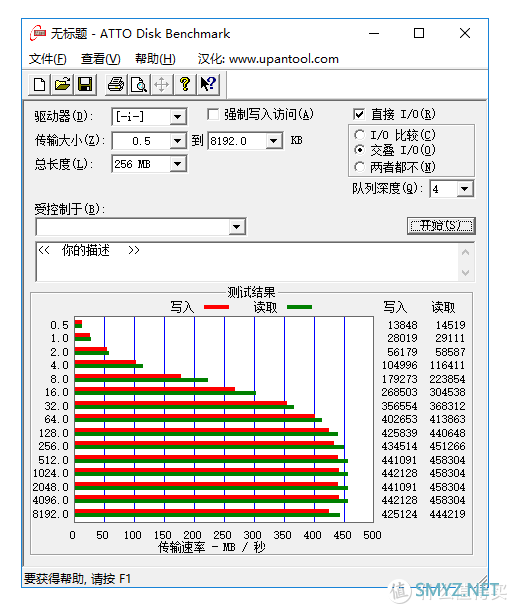Click the red Write legend swatch

click(216, 307)
